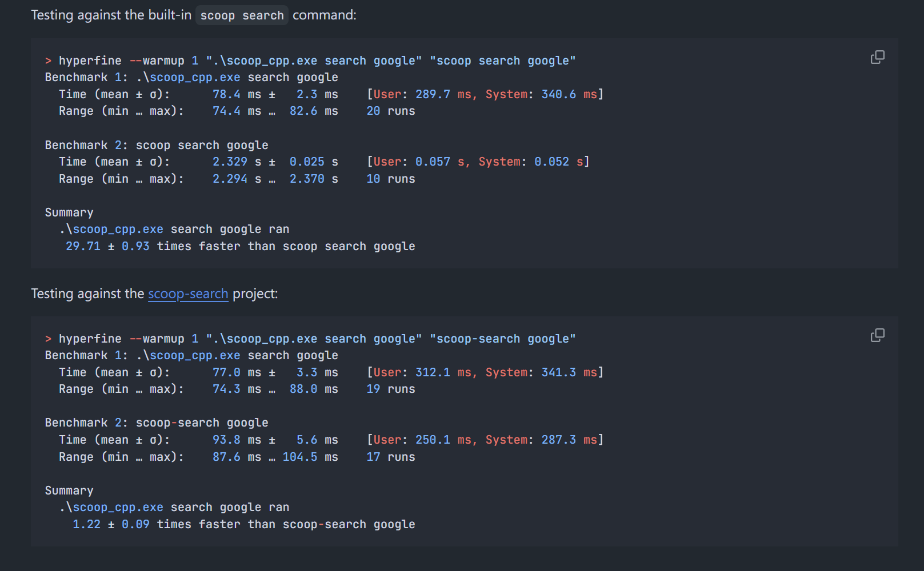Click the '1.22' speedup value
The height and width of the screenshot is (571, 924).
[86, 524]
